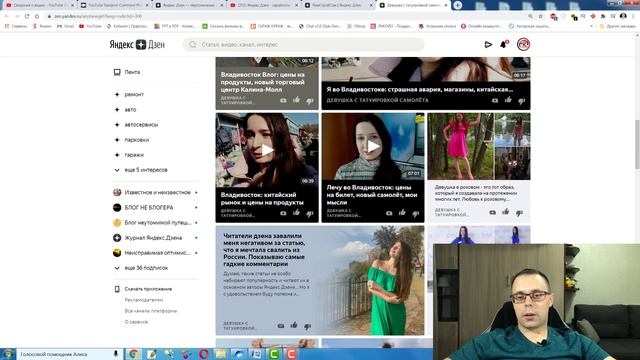Image resolution: width=640 pixels, height=360 pixels.
Task: Dislike the Владивосток Блог Калина-Молл card
Action: point(310,100)
